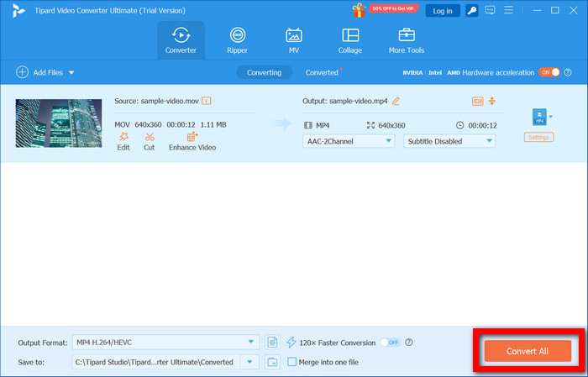The image size is (588, 377).
Task: Click the Cut scissors icon
Action: click(x=149, y=137)
